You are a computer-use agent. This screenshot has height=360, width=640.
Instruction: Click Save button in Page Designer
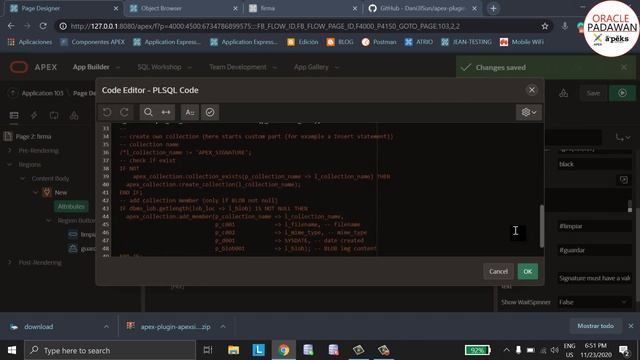[593, 93]
